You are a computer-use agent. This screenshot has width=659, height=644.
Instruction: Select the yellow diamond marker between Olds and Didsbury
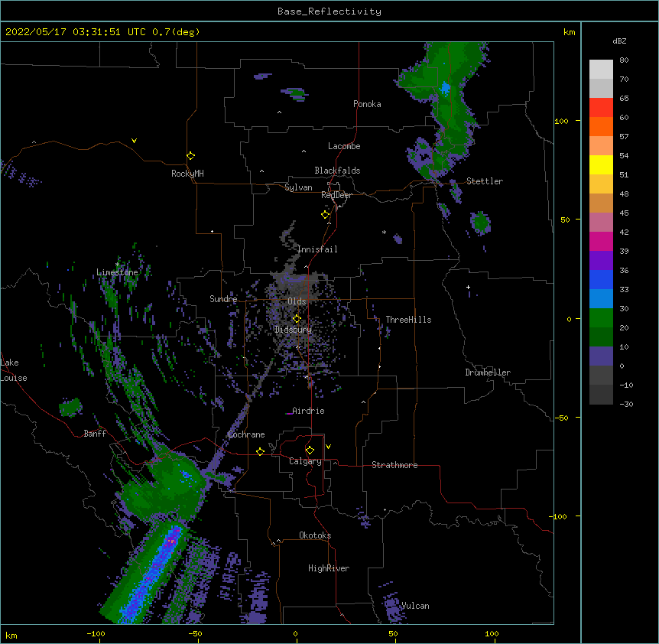click(297, 319)
